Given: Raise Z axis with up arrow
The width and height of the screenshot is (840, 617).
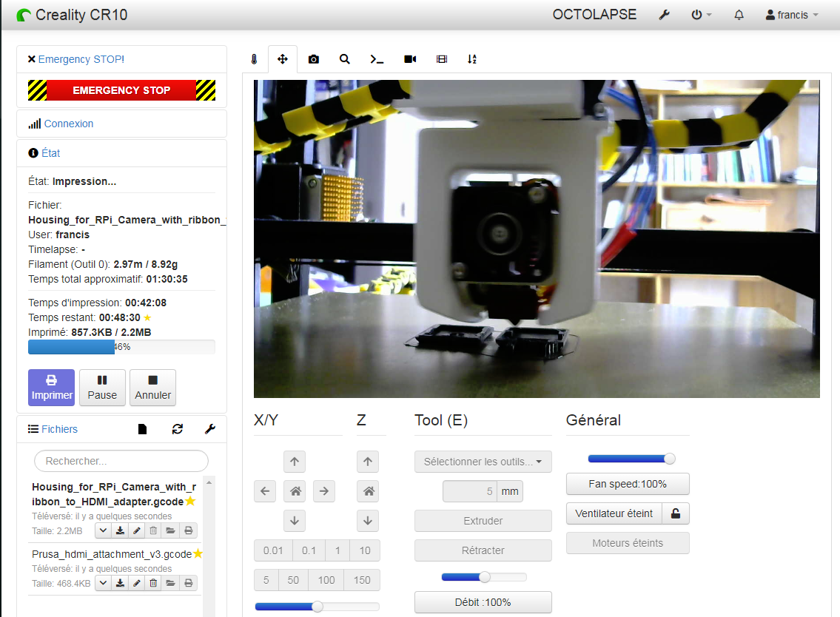Looking at the screenshot, I should pyautogui.click(x=368, y=462).
